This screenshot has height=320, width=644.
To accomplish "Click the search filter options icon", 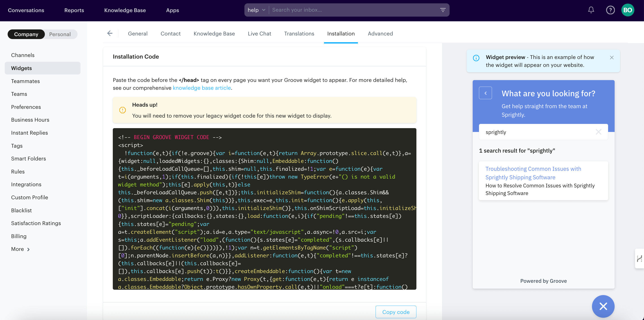I will point(443,10).
